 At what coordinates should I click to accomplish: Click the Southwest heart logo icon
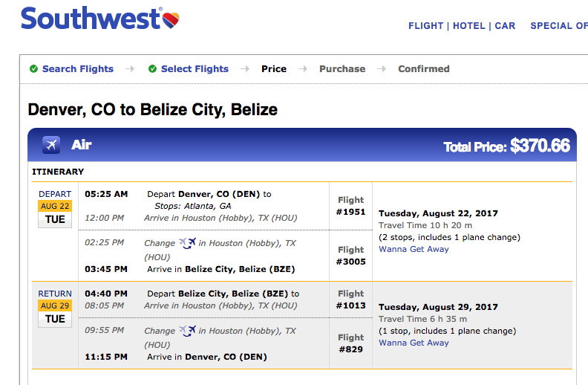pos(171,19)
